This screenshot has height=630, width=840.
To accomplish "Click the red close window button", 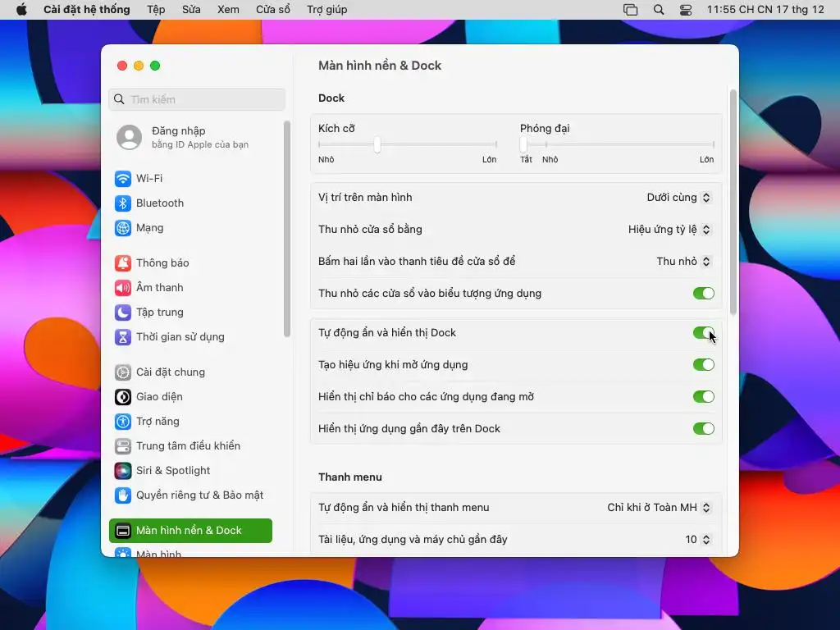I will point(122,66).
